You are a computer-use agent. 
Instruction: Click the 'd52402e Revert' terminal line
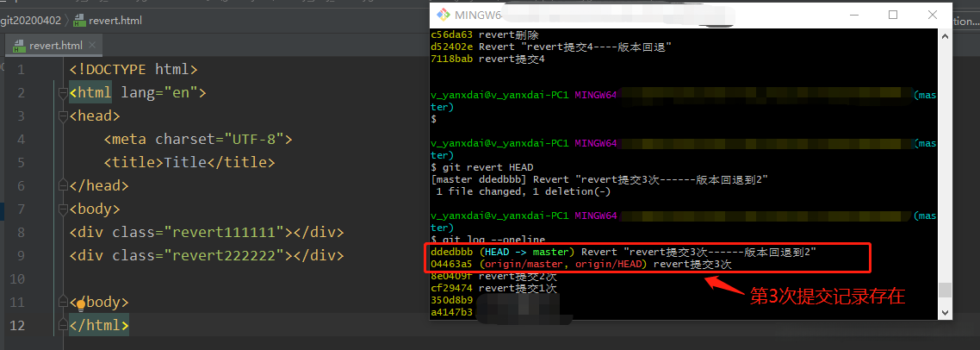[x=551, y=47]
